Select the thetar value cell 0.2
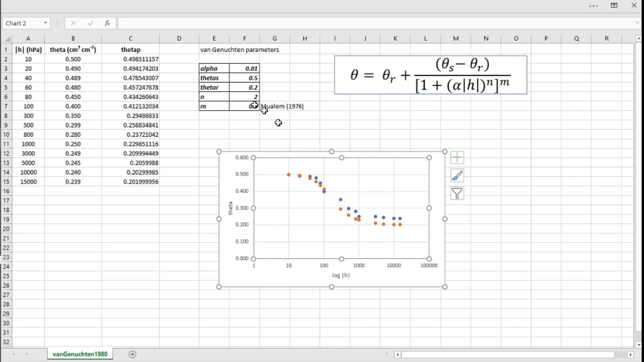The image size is (644, 362). [x=245, y=87]
